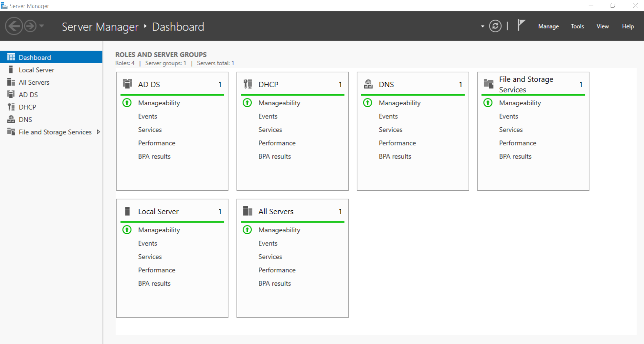Click server count 1 in AD DS tile
Viewport: 644px width, 344px height.
[220, 84]
